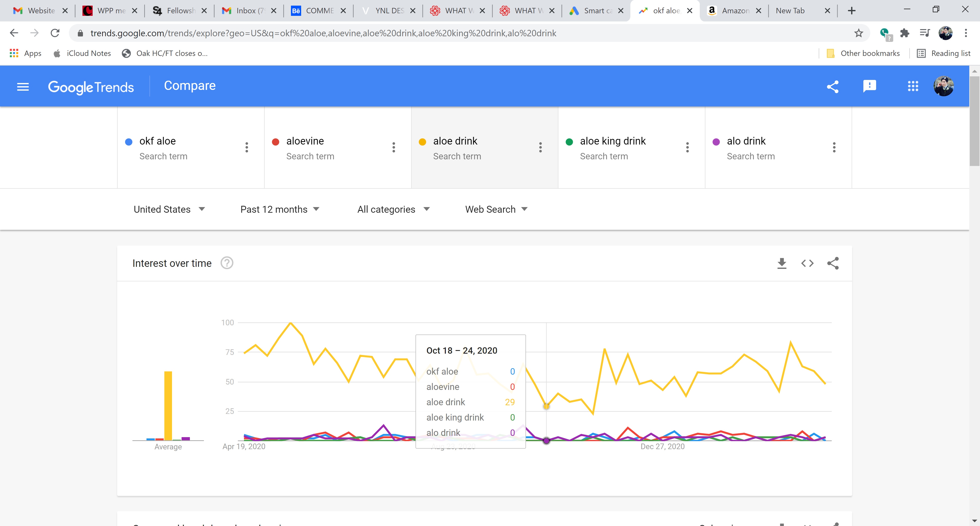Open a new browser tab
The height and width of the screenshot is (526, 980).
[x=852, y=11]
